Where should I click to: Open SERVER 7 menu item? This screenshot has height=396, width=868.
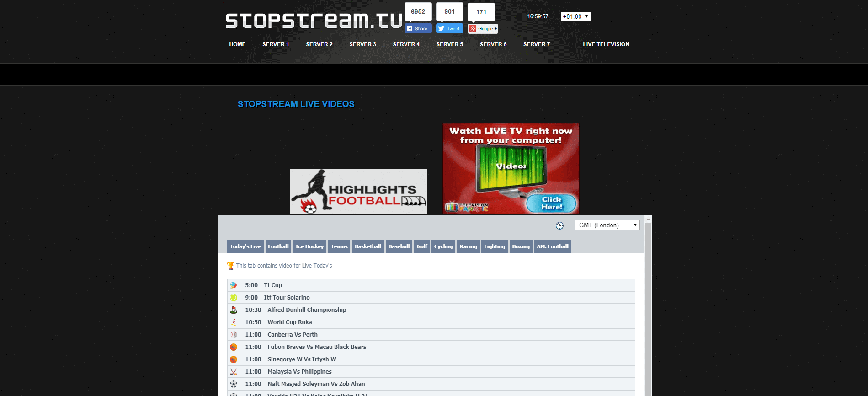click(x=537, y=44)
